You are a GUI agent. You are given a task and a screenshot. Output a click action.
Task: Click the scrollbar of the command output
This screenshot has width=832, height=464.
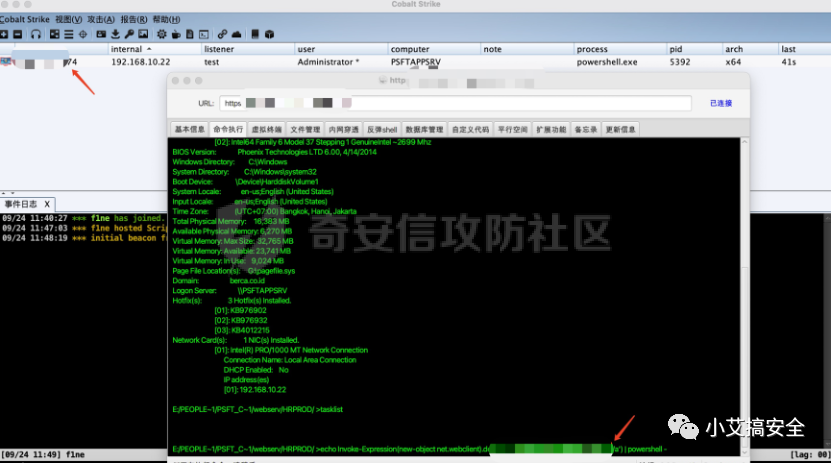[x=744, y=297]
